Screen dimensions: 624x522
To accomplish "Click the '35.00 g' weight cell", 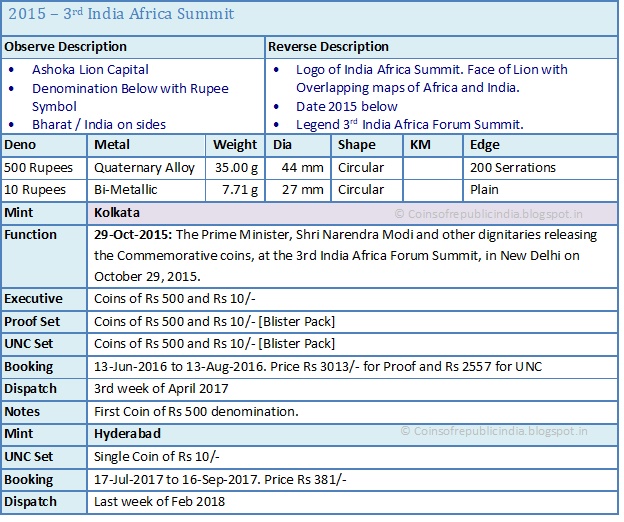I will pos(236,168).
